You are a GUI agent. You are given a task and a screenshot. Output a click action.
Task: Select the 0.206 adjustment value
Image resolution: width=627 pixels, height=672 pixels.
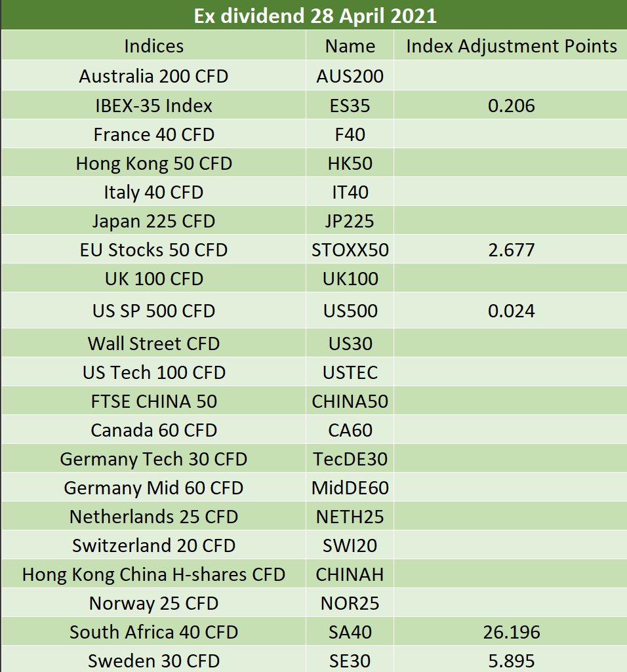click(x=511, y=106)
